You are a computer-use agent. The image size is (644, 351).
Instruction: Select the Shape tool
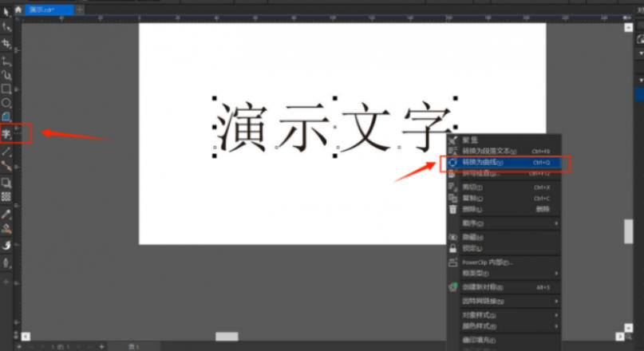6,26
